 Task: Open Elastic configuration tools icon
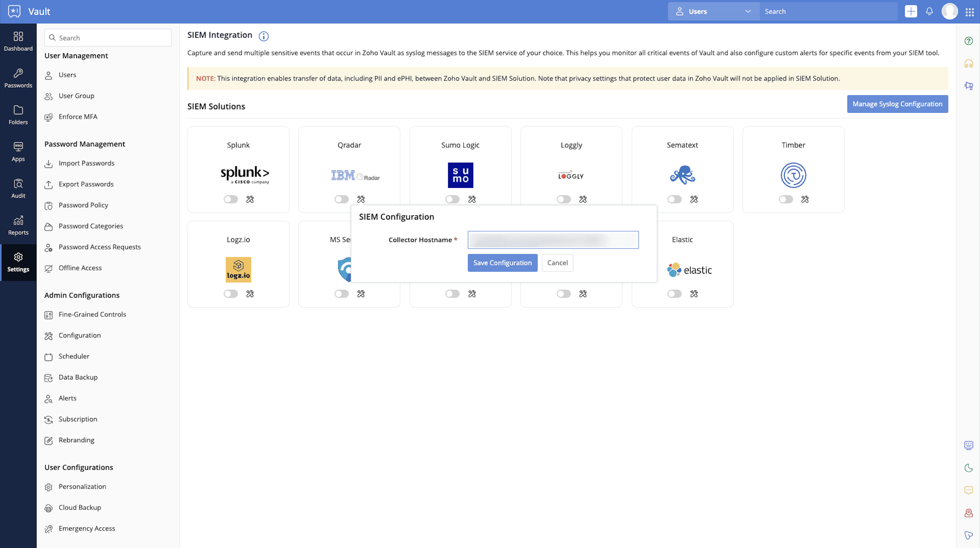point(694,293)
